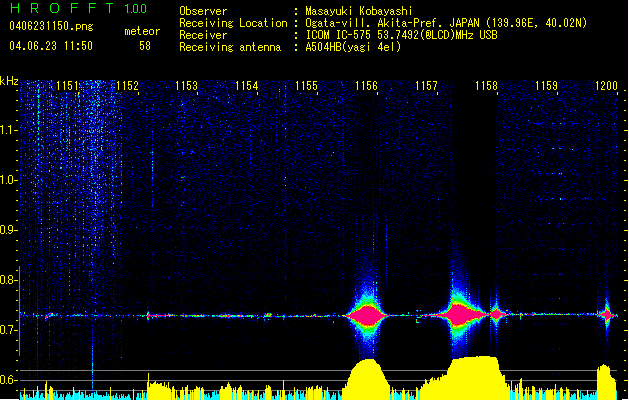This screenshot has height=400, width=629.
Task: Click the meteor count value 58
Action: coord(145,46)
